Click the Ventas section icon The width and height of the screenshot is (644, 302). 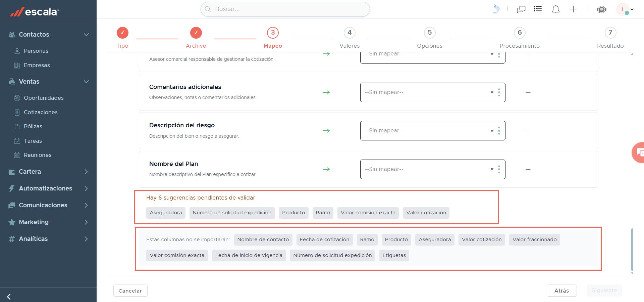pos(12,82)
